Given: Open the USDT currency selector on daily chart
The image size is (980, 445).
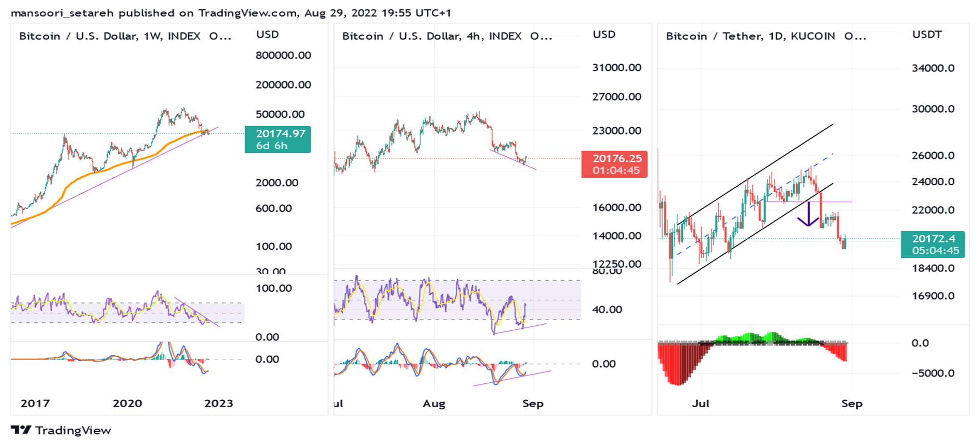Looking at the screenshot, I should [x=927, y=34].
